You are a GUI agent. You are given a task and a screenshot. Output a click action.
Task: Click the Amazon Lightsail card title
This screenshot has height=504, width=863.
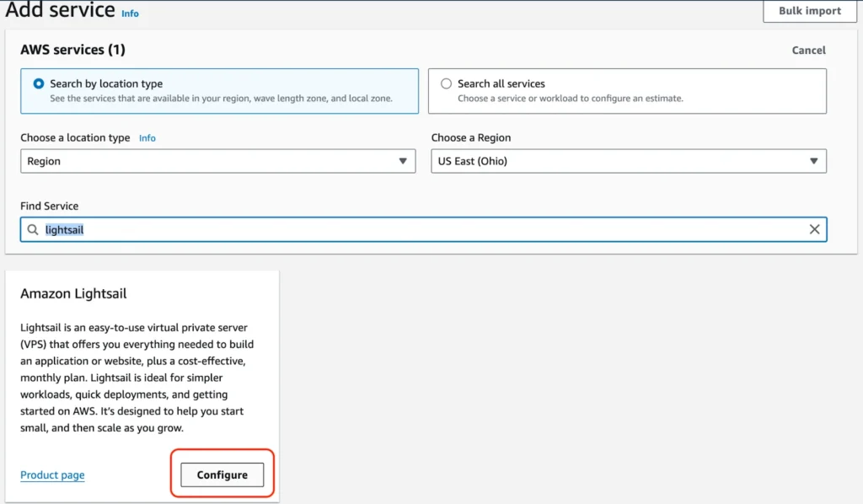click(73, 294)
